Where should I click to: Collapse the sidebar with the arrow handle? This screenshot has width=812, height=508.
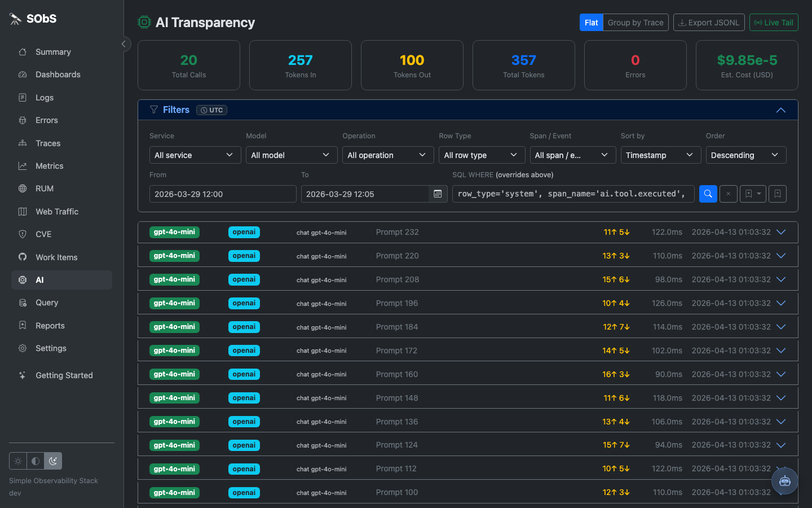tap(123, 44)
